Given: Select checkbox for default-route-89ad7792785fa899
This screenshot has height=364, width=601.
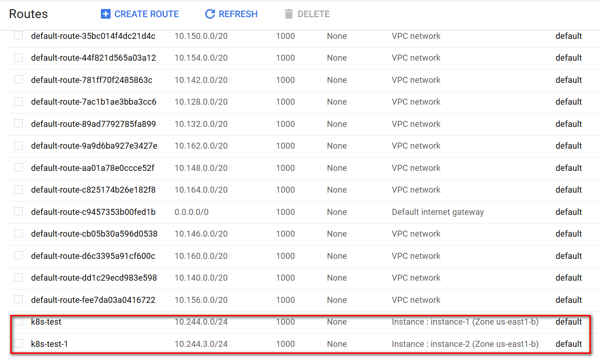Looking at the screenshot, I should tap(19, 123).
